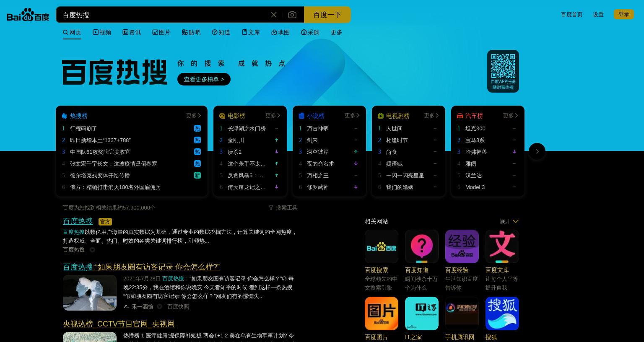Screen dimensions: 644x342
Task: Clear the search box with the X icon
Action: pos(274,15)
